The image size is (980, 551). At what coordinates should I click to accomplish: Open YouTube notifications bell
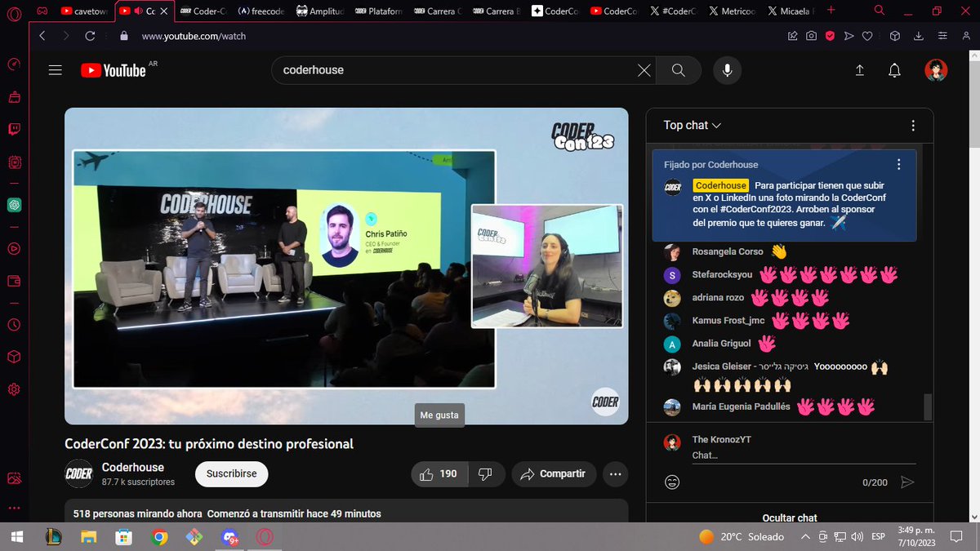pyautogui.click(x=896, y=70)
